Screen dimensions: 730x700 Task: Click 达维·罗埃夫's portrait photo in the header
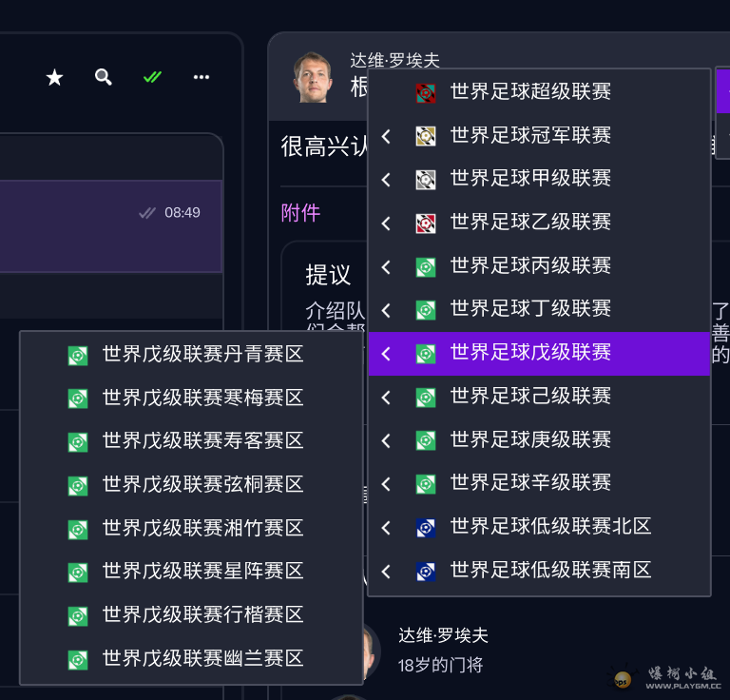tap(313, 77)
